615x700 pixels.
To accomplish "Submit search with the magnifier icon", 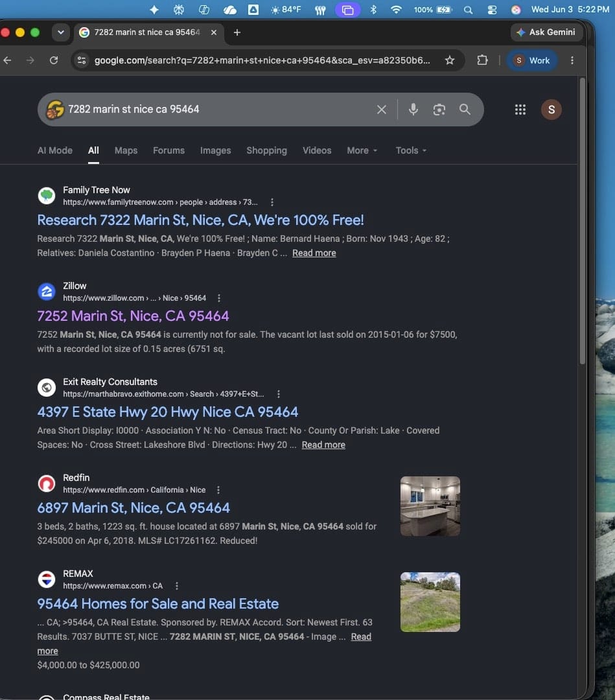I will click(x=465, y=110).
